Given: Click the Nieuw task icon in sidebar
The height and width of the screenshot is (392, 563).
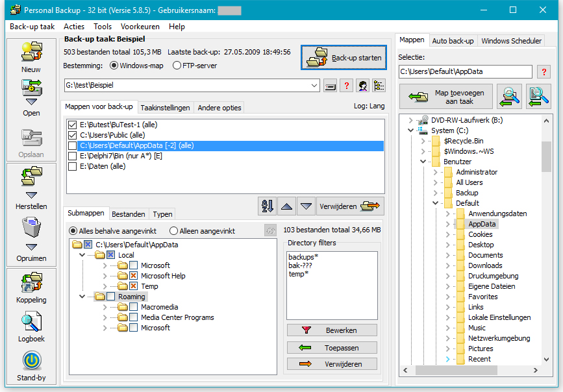Looking at the screenshot, I should click(31, 51).
